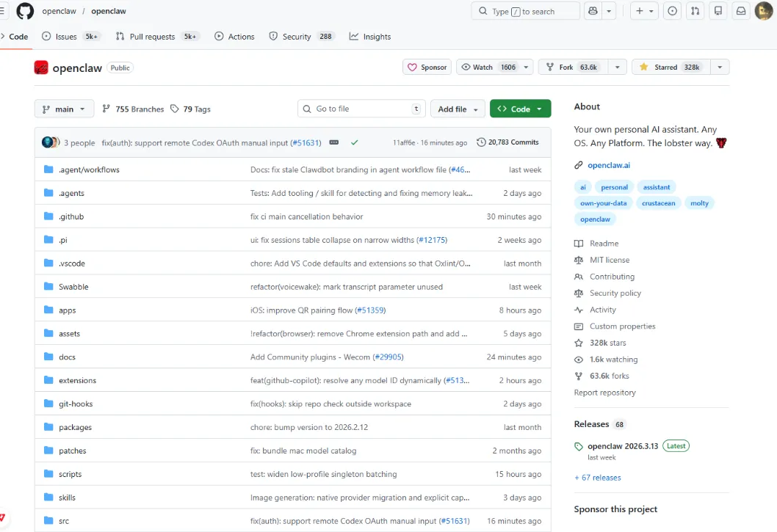The image size is (777, 532).
Task: Click the commit details ellipsis icon
Action: coord(334,142)
